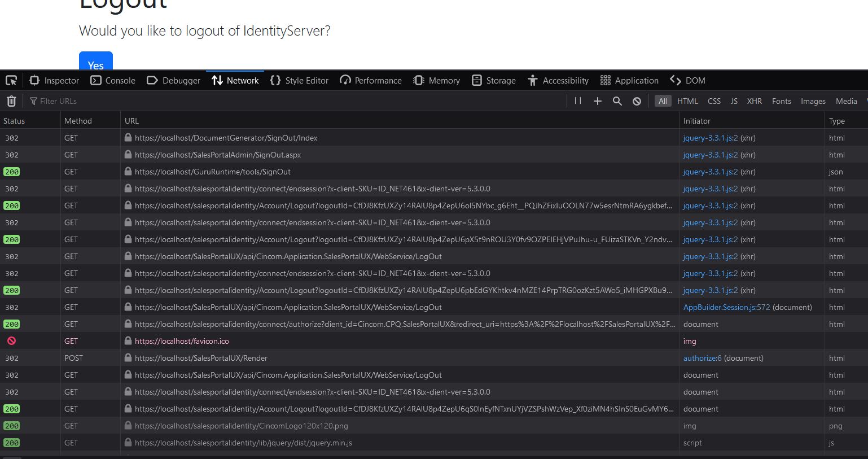Pause network traffic recording
Viewport: 868px width, 459px height.
(577, 100)
